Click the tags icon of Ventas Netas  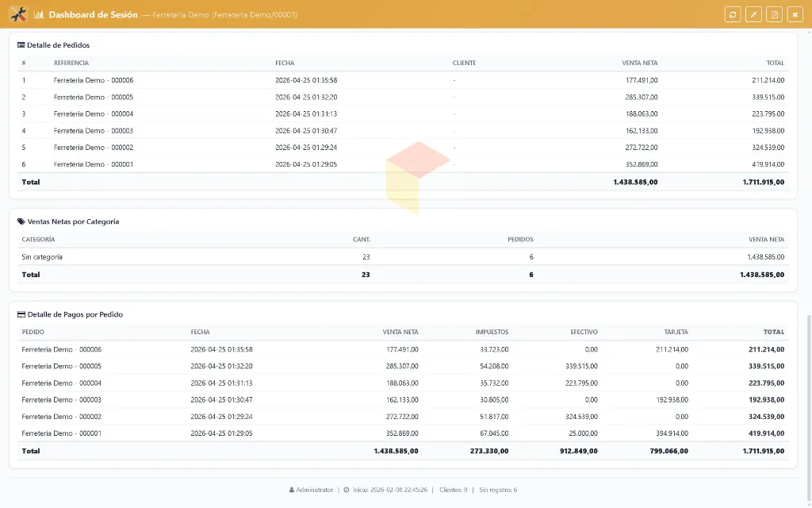tap(21, 221)
